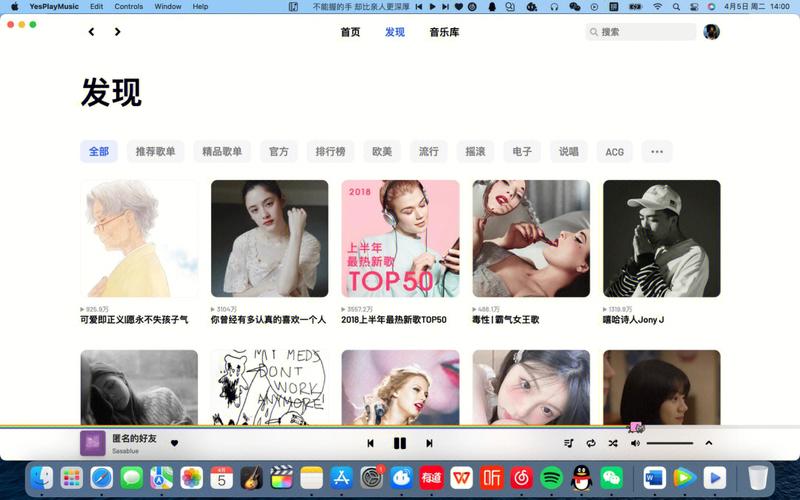Open Spotify from the Dock
Screen dimensions: 800x500
552,478
